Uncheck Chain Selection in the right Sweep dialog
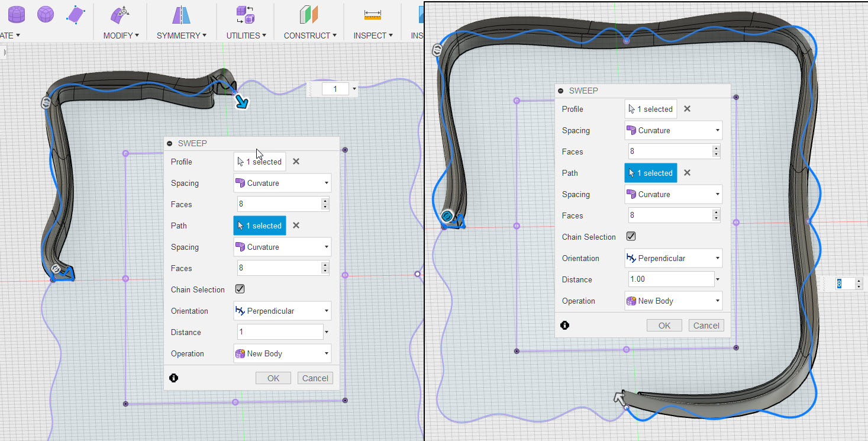The height and width of the screenshot is (441, 868). click(631, 236)
